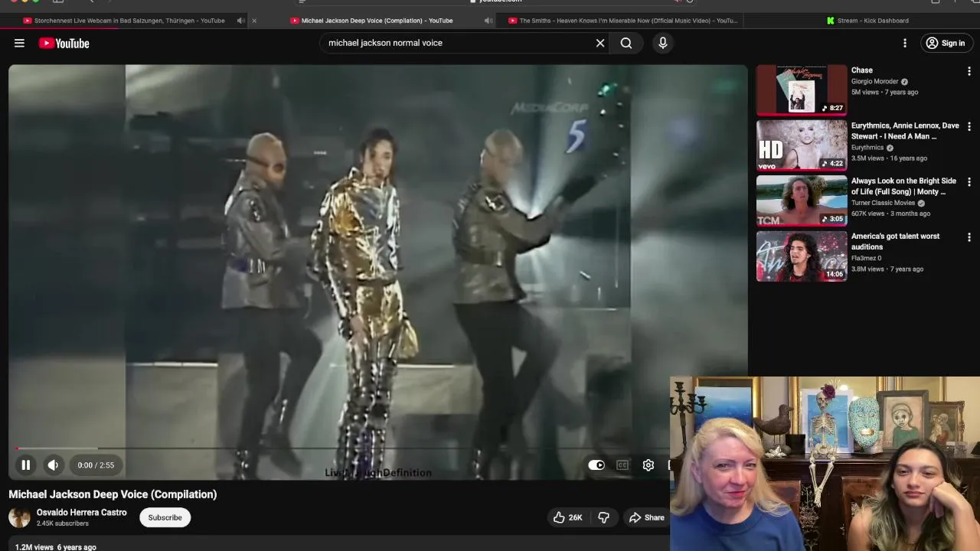Switch to The Smiths music video tab

tap(624, 21)
